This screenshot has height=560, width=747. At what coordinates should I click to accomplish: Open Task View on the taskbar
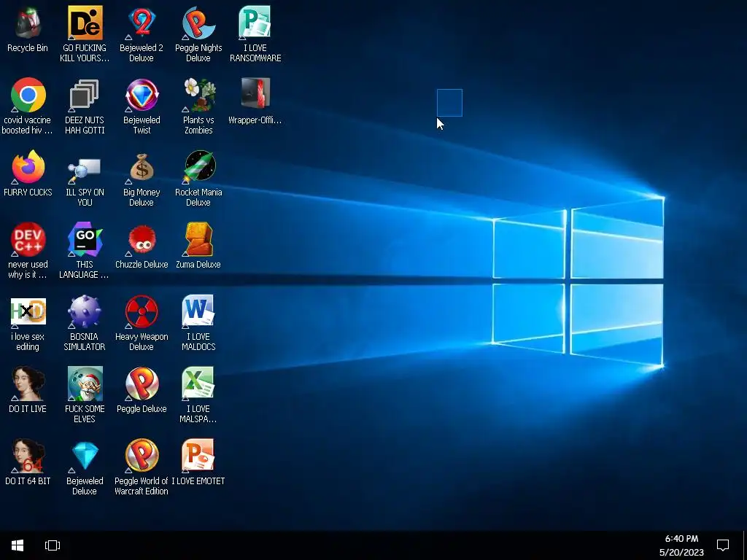coord(53,545)
